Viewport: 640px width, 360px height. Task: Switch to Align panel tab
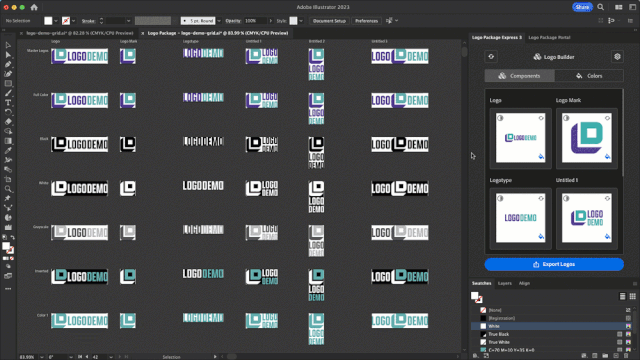pos(524,283)
